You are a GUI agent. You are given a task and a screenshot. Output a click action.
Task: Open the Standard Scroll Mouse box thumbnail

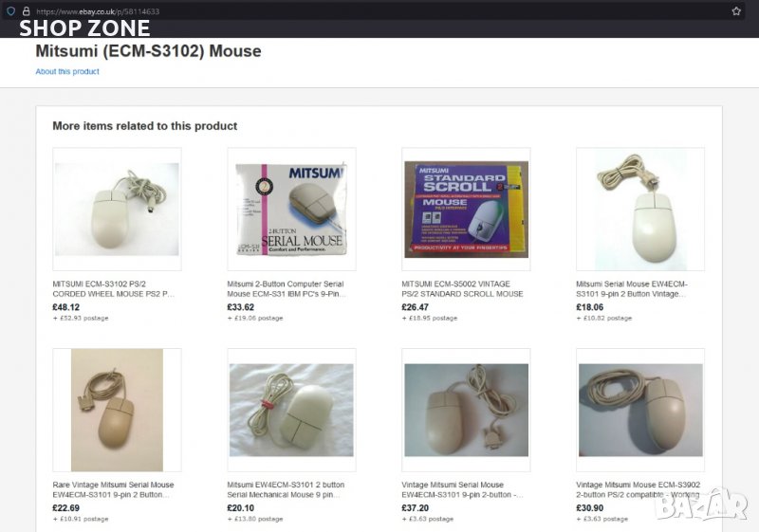(x=466, y=209)
